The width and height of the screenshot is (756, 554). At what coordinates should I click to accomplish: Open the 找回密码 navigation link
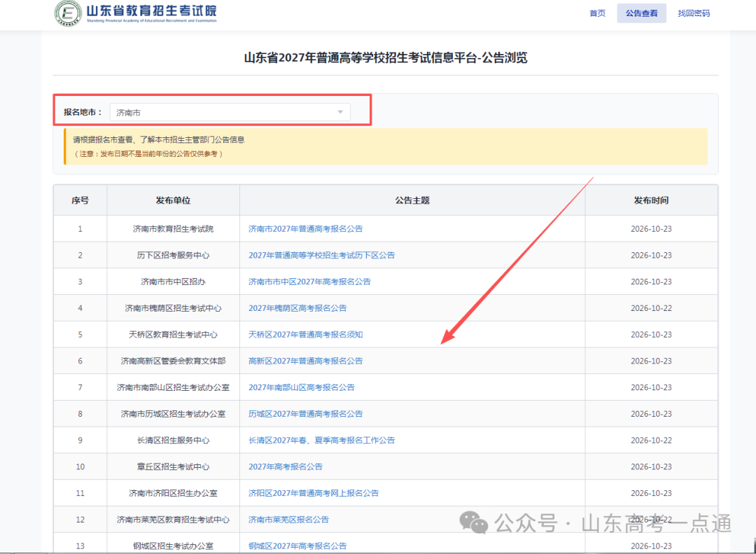(694, 13)
